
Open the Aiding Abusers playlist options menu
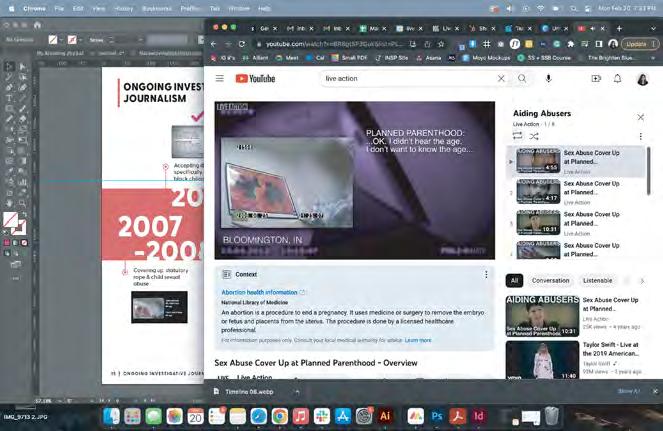click(x=641, y=136)
